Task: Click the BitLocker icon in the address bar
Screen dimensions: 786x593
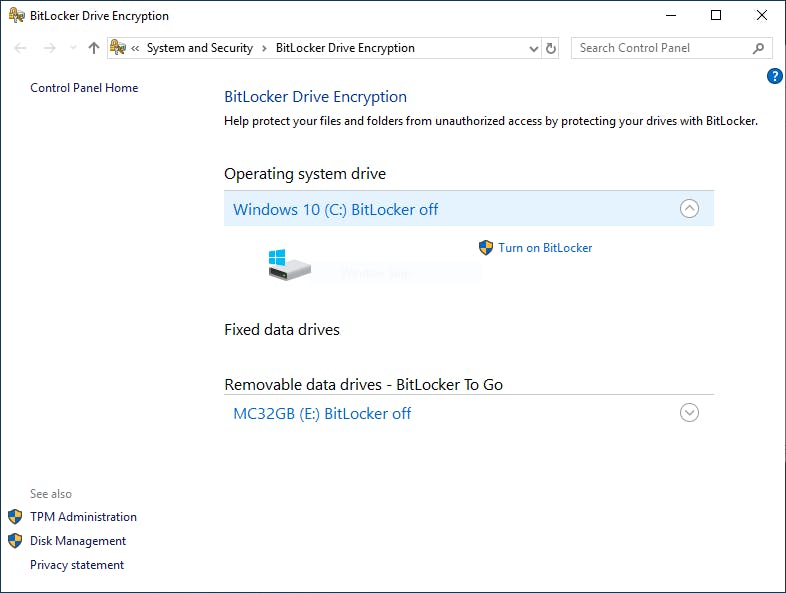Action: point(118,48)
